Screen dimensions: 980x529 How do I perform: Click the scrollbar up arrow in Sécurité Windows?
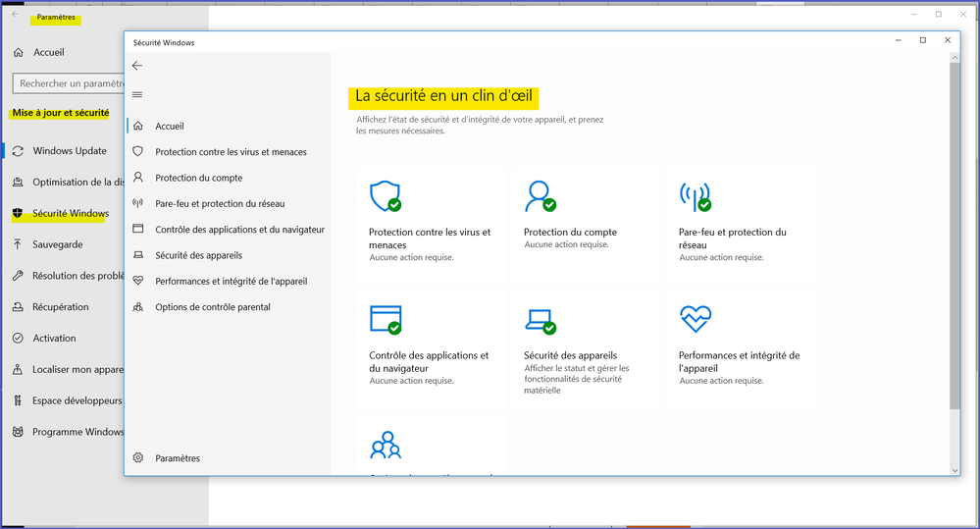point(954,58)
